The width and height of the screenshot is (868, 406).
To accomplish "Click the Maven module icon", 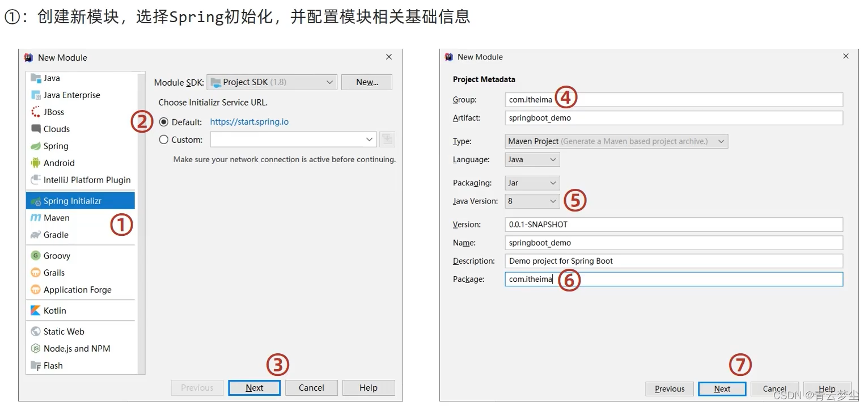I will [x=36, y=218].
